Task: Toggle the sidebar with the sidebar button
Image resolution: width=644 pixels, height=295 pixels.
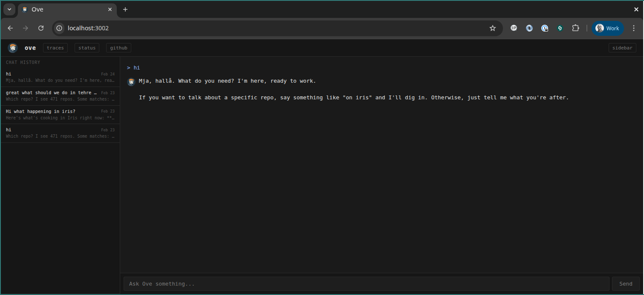Action: 622,47
